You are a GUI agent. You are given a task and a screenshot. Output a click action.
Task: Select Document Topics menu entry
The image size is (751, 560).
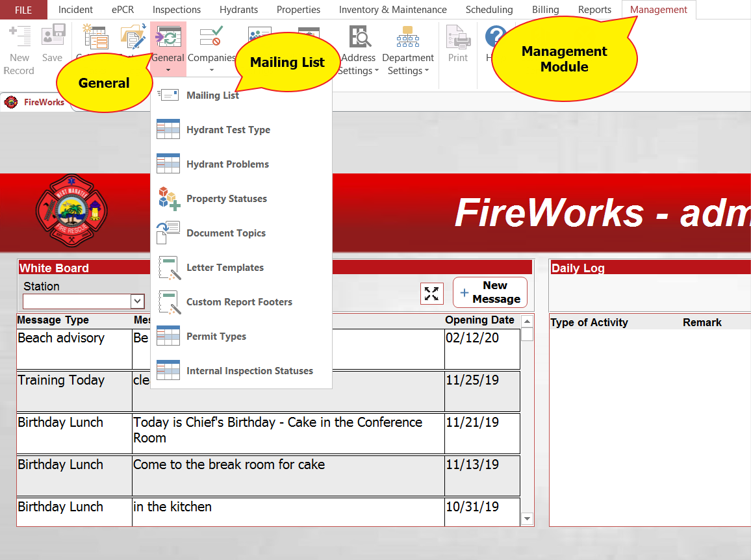tap(242, 233)
